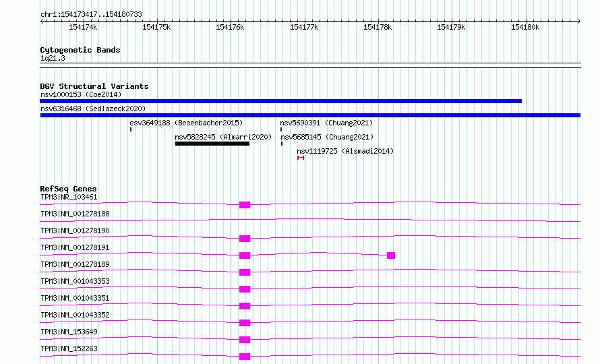
Task: Click the nsv5685145 (Chuang2021) blue marker
Action: tap(282, 144)
